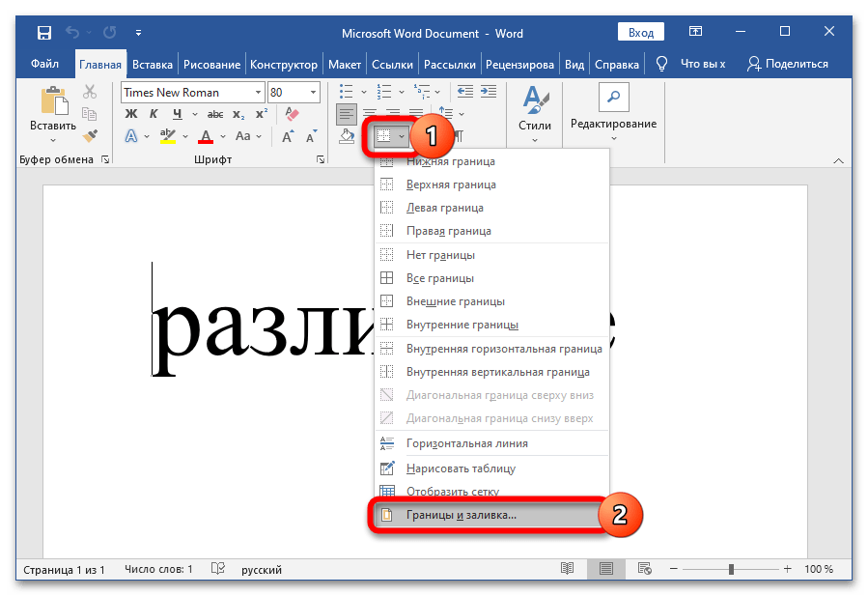Click the Save icon in title bar
868x596 pixels.
pyautogui.click(x=44, y=33)
